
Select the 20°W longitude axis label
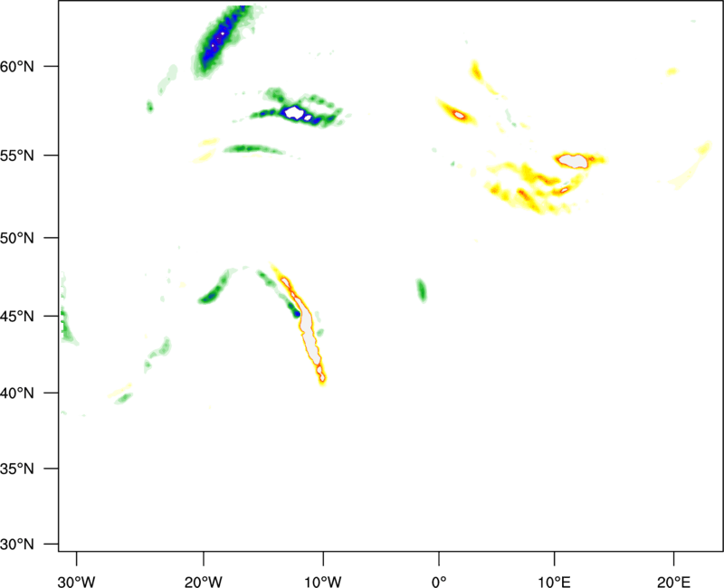click(204, 579)
